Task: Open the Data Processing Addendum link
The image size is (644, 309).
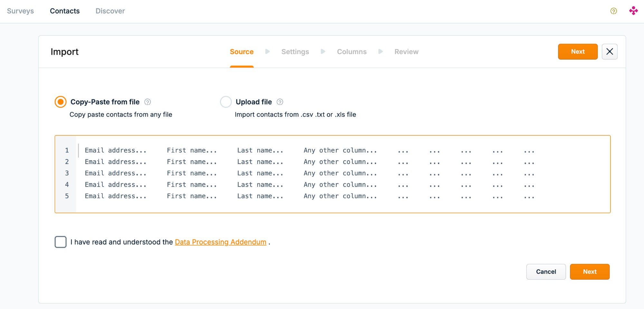Action: coord(221,242)
